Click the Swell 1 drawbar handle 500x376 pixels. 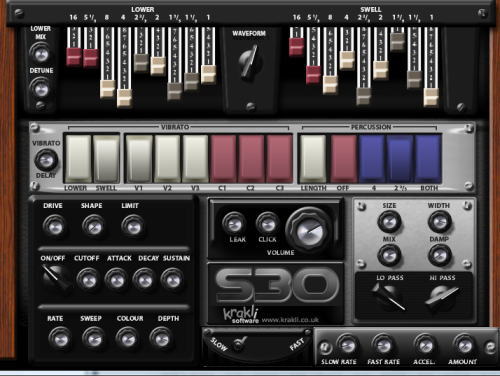(x=431, y=97)
